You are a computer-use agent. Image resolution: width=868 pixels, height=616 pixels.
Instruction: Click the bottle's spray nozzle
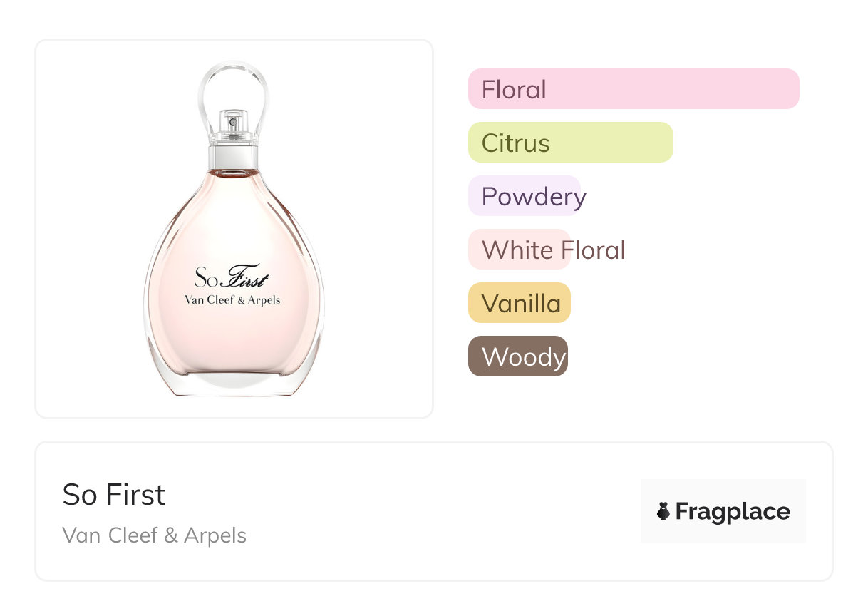click(x=233, y=123)
